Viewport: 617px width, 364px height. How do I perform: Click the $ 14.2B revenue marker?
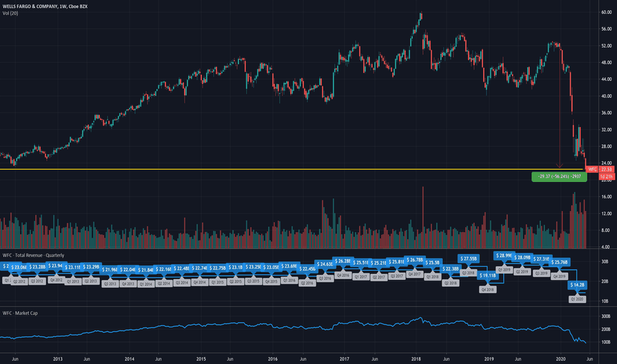click(577, 285)
